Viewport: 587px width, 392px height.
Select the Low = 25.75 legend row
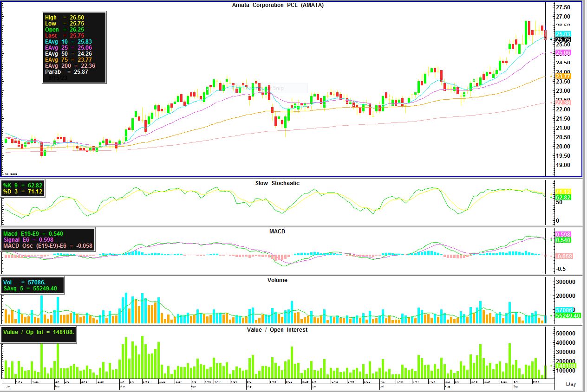[x=65, y=24]
